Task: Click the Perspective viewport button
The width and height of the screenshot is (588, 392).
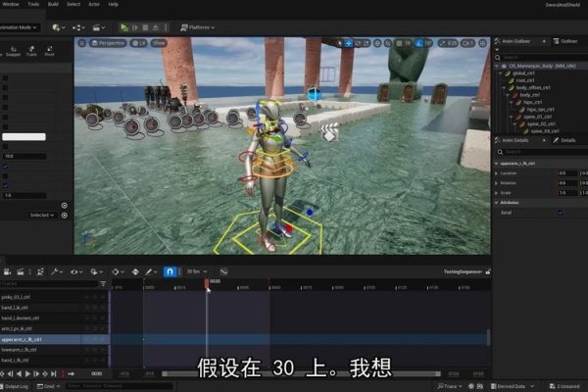Action: tap(108, 43)
